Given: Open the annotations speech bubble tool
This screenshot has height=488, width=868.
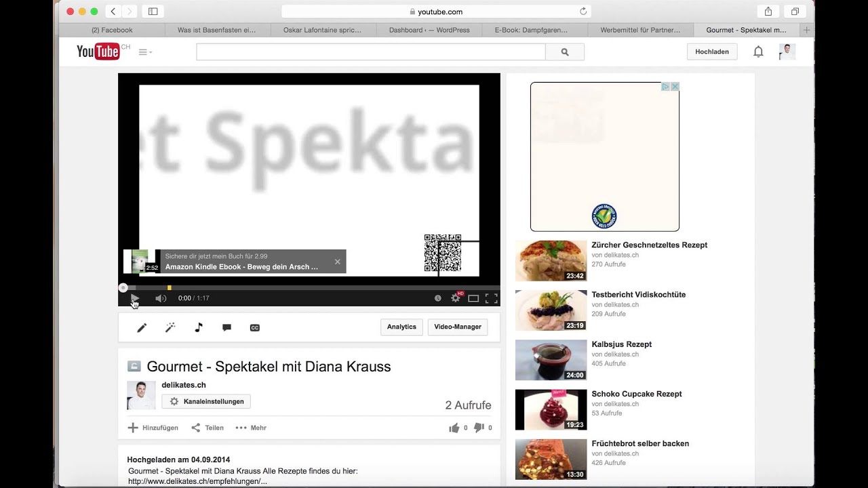Looking at the screenshot, I should [x=226, y=327].
